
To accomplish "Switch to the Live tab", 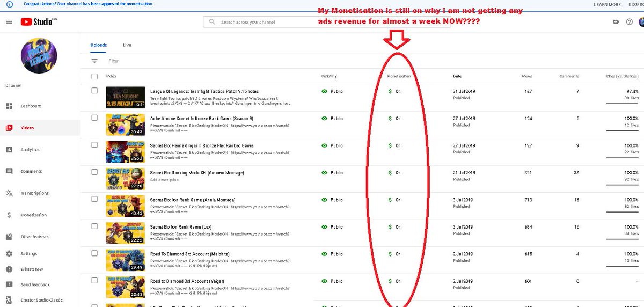I will coord(127,45).
